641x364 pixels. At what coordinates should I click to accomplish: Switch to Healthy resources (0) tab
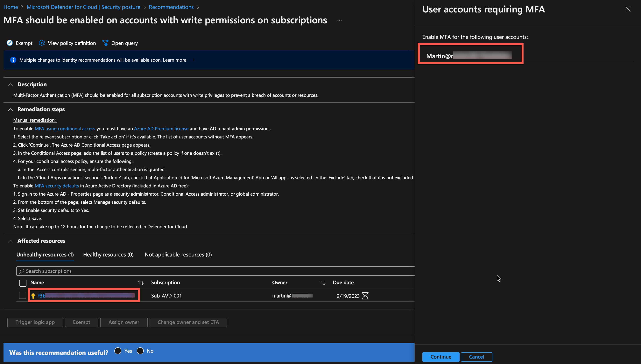(108, 255)
